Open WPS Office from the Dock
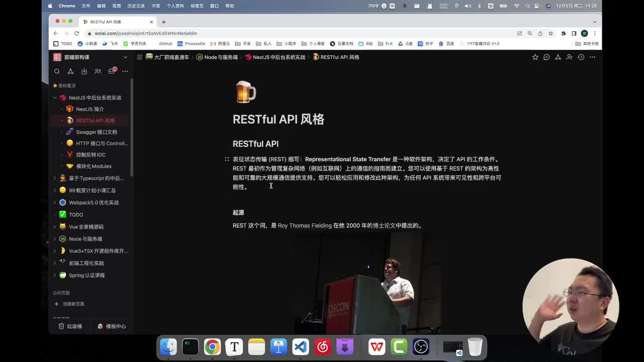This screenshot has height=362, width=644. pos(377,347)
